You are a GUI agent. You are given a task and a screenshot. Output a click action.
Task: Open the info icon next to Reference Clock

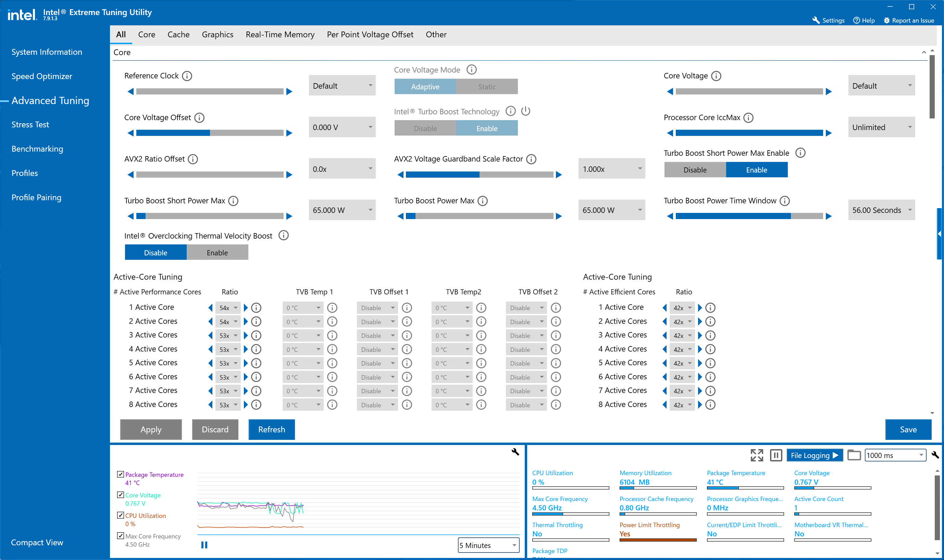pyautogui.click(x=187, y=76)
